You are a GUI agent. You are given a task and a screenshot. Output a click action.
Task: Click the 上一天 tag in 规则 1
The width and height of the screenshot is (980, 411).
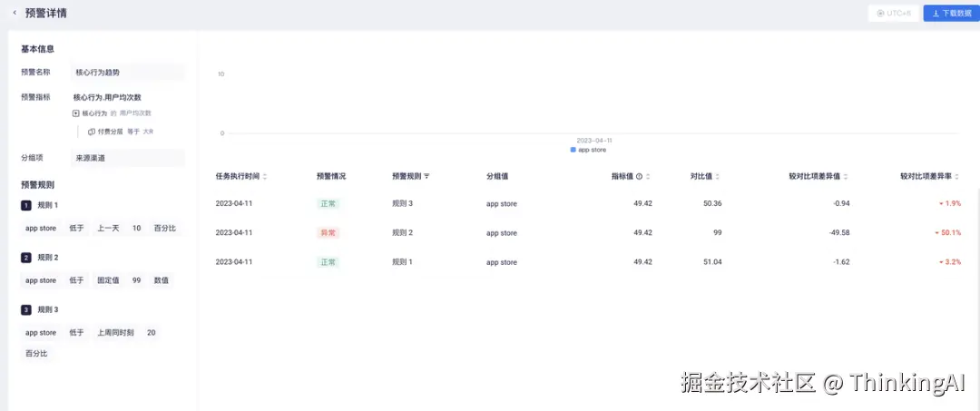coord(108,229)
